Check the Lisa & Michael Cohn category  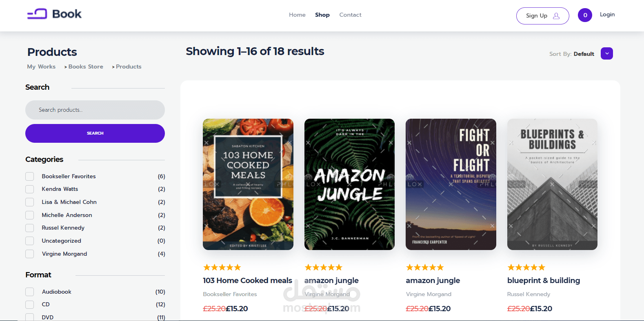click(29, 202)
